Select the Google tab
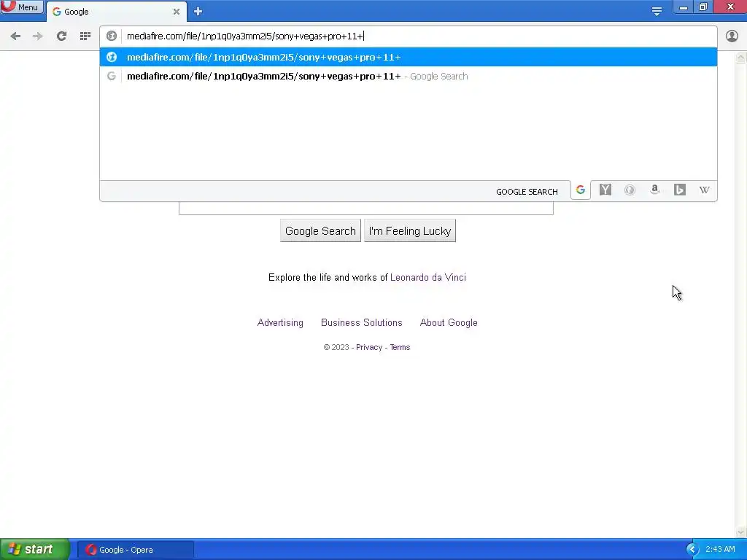 (x=116, y=12)
